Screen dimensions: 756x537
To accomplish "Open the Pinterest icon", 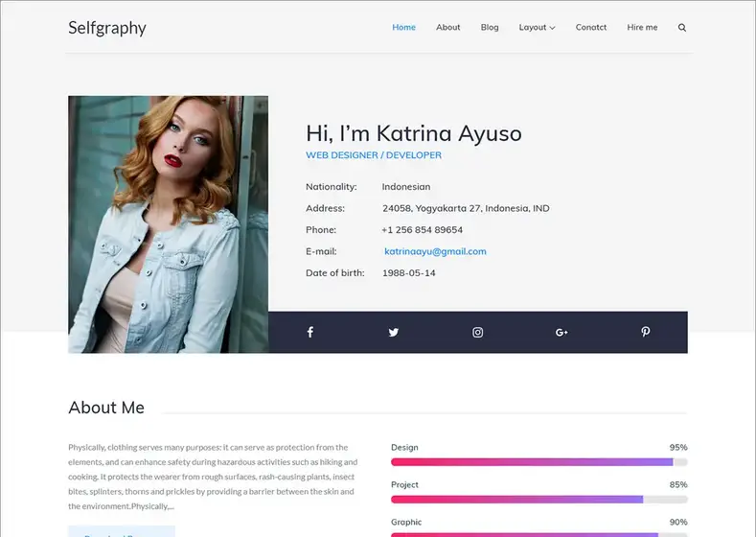I will 646,332.
